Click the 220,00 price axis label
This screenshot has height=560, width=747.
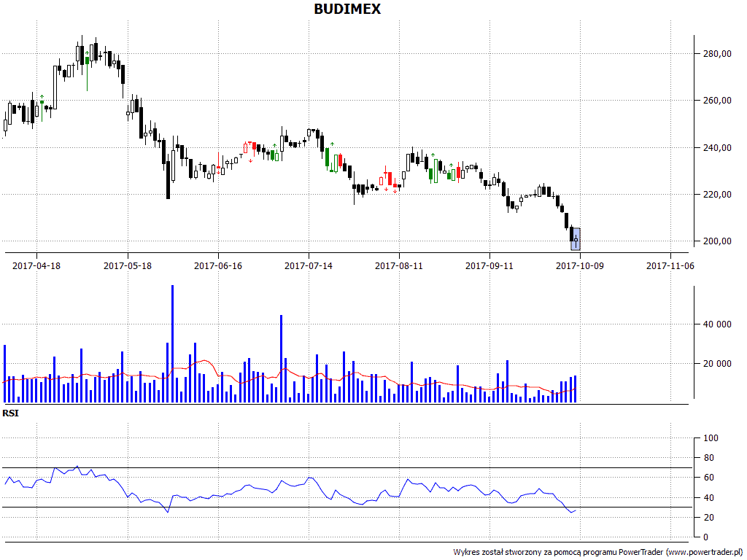[718, 194]
